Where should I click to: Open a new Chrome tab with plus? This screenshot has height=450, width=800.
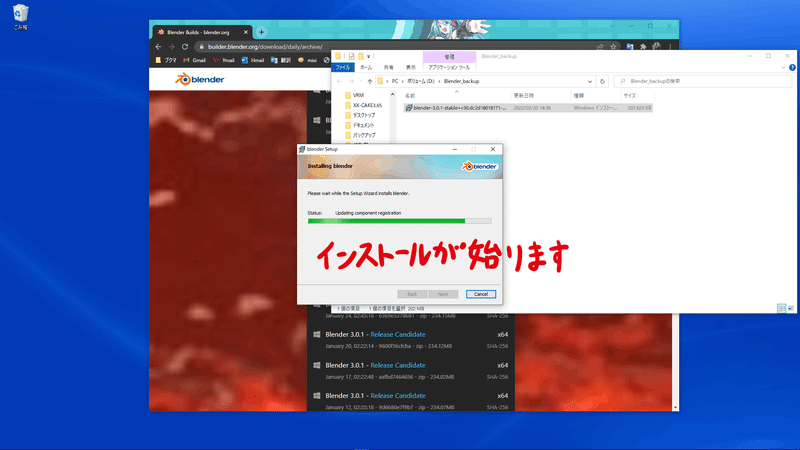[261, 32]
